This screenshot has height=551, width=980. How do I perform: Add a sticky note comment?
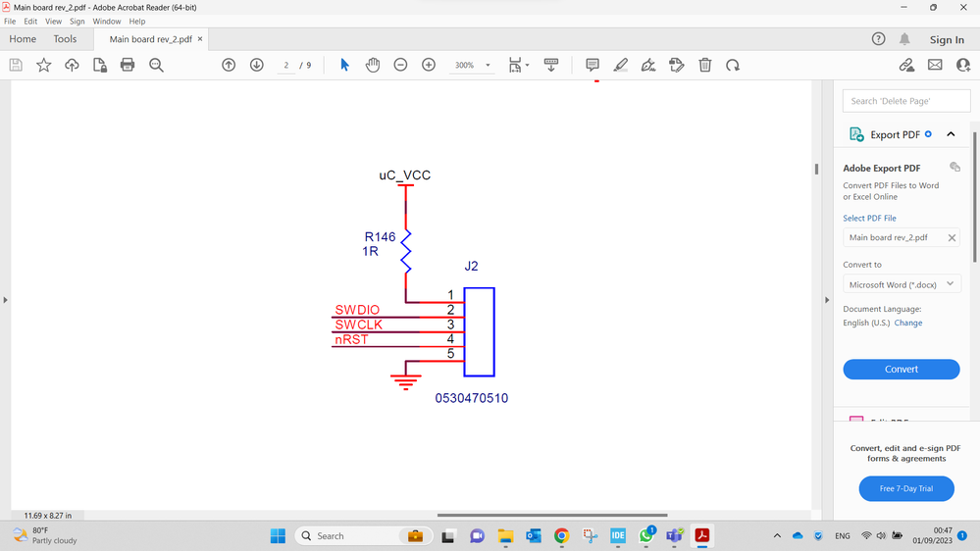click(x=593, y=65)
